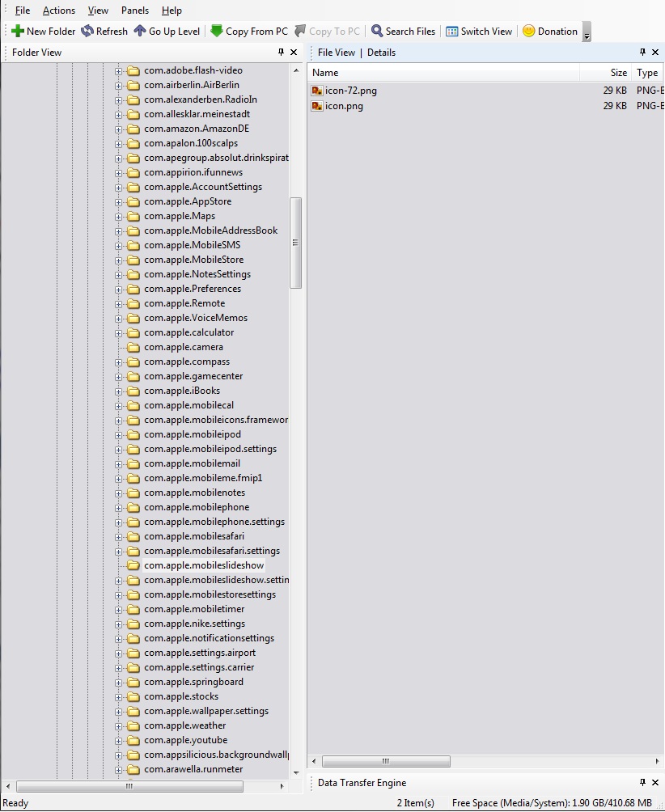
Task: Expand the com.apple.gamecenter tree node
Action: coord(119,377)
